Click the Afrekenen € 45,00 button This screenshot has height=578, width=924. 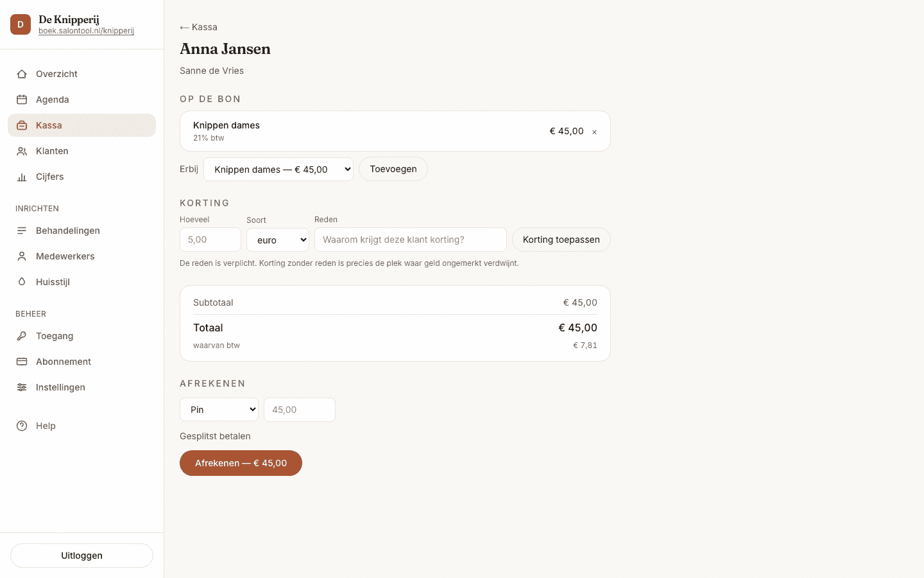241,463
